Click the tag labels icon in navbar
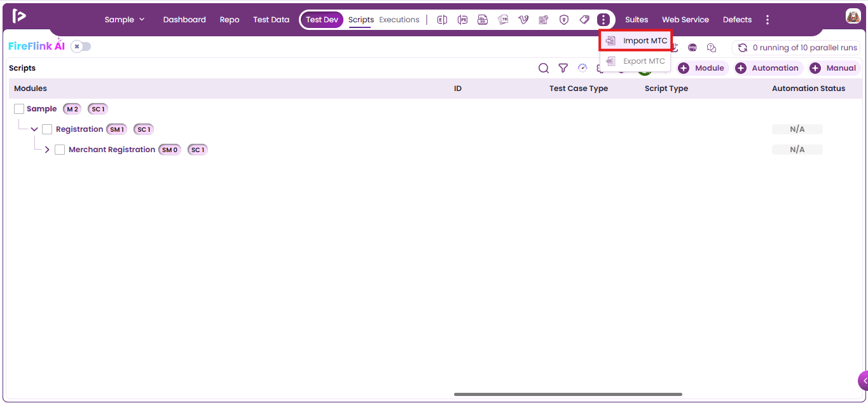Screen dimensions: 868x403 click(x=584, y=20)
